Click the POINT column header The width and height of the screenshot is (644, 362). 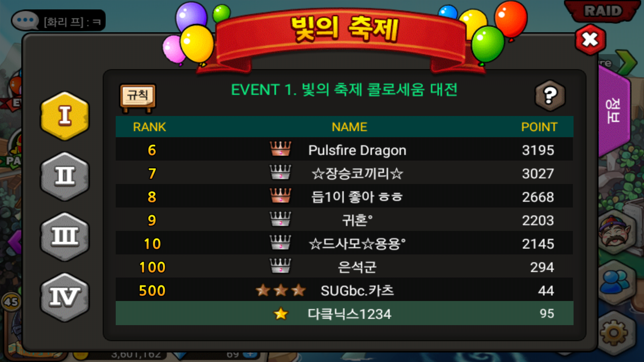(539, 127)
